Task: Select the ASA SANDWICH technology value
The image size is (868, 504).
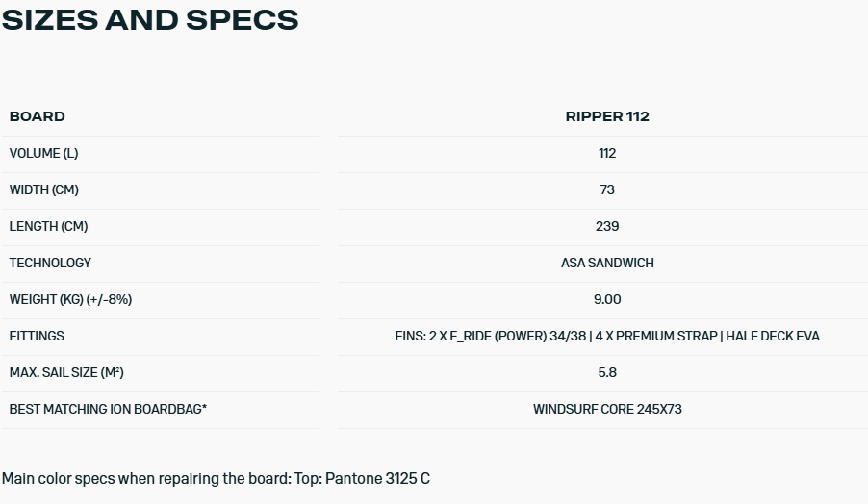Action: (x=607, y=263)
